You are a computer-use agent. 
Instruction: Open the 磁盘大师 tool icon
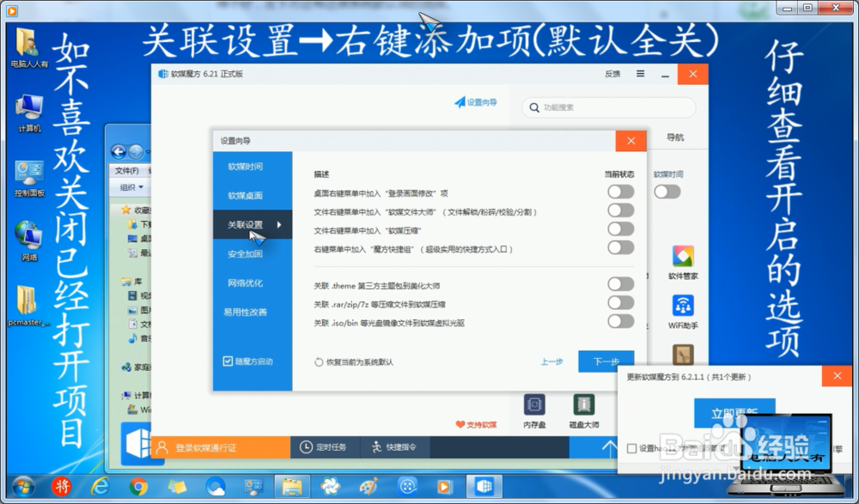point(583,411)
